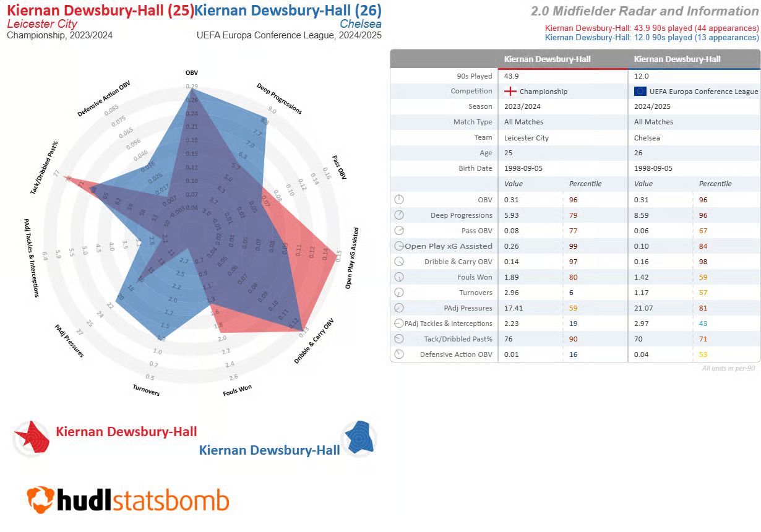
Task: Click the red Kiernan Dewsbury-Hall legend label
Action: click(126, 432)
